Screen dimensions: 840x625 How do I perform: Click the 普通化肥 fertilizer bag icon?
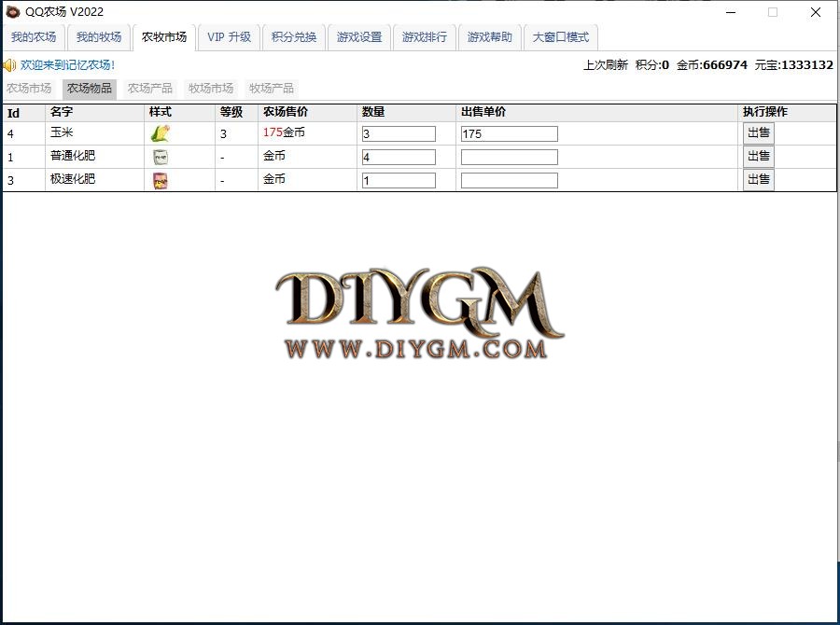click(161, 157)
